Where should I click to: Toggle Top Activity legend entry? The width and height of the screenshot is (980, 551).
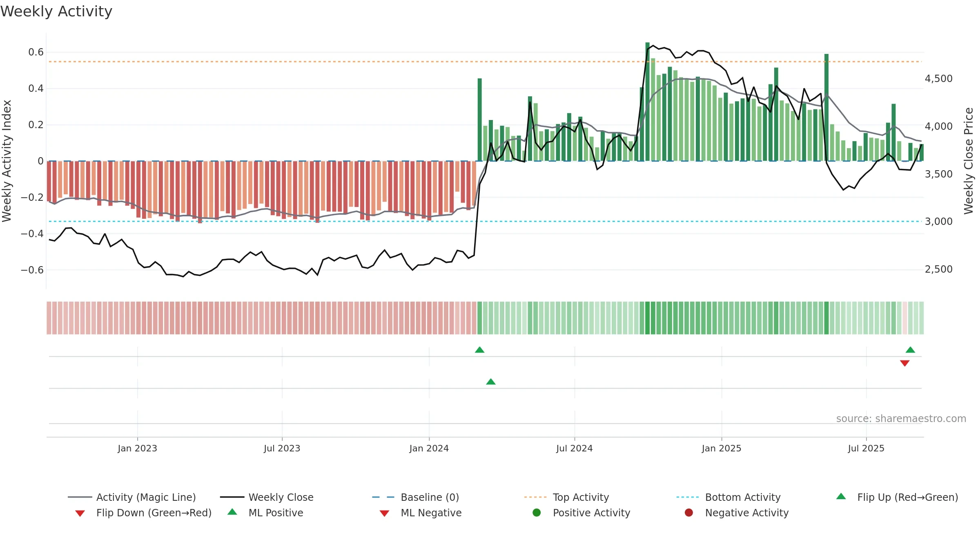566,497
